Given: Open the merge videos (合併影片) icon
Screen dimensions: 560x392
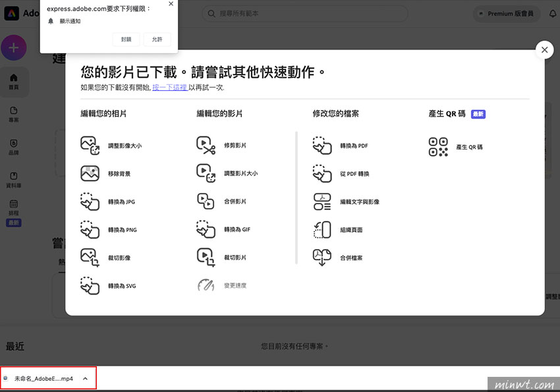Looking at the screenshot, I should 206,201.
